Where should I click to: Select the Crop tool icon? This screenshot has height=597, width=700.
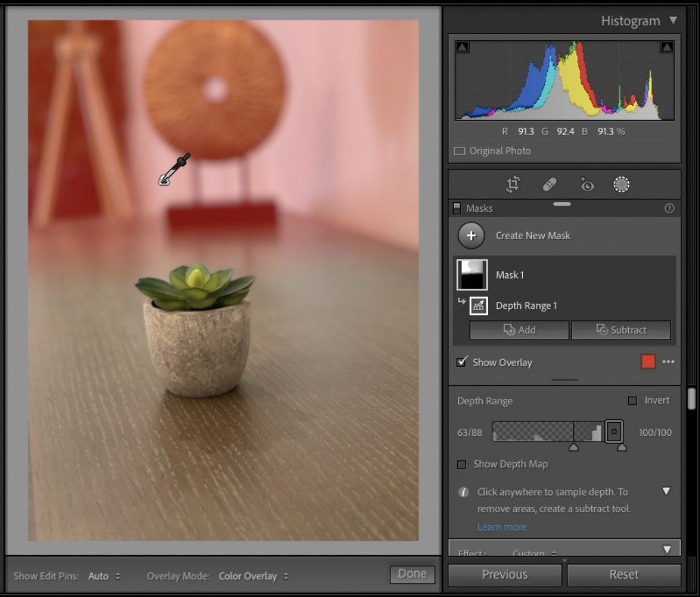pos(513,184)
